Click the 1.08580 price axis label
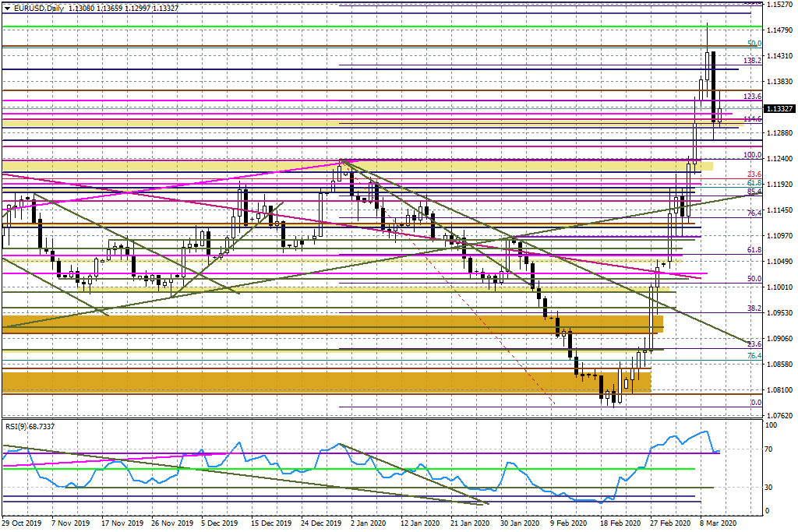 tap(779, 365)
